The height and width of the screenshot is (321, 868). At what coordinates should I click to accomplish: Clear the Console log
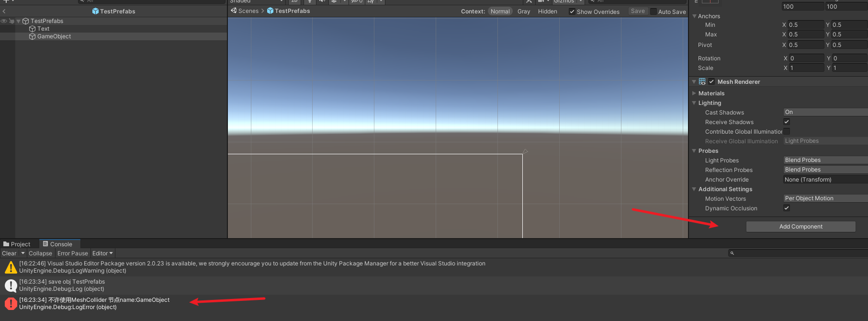[x=9, y=253]
